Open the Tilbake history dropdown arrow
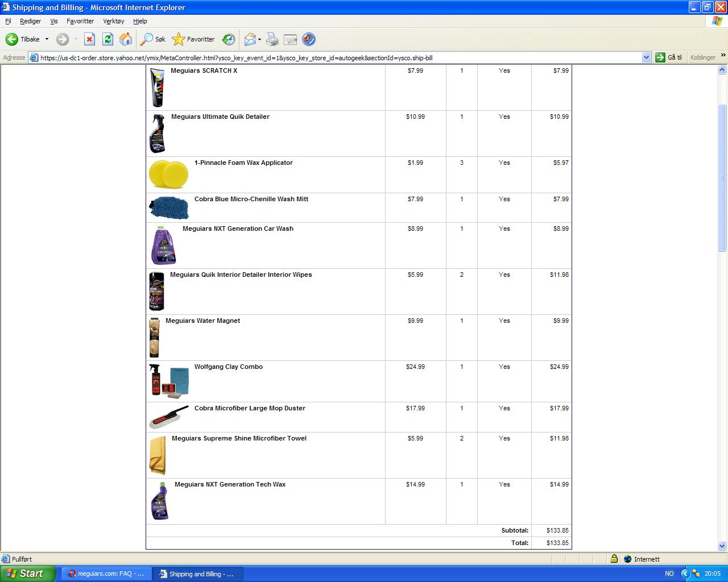Screen dimensions: 728x582 click(47, 39)
